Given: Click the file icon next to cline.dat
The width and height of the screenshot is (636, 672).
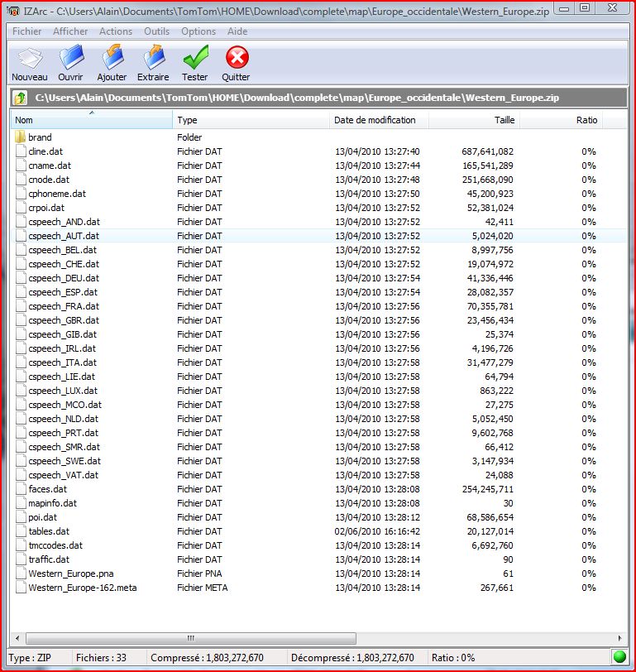Looking at the screenshot, I should click(21, 151).
